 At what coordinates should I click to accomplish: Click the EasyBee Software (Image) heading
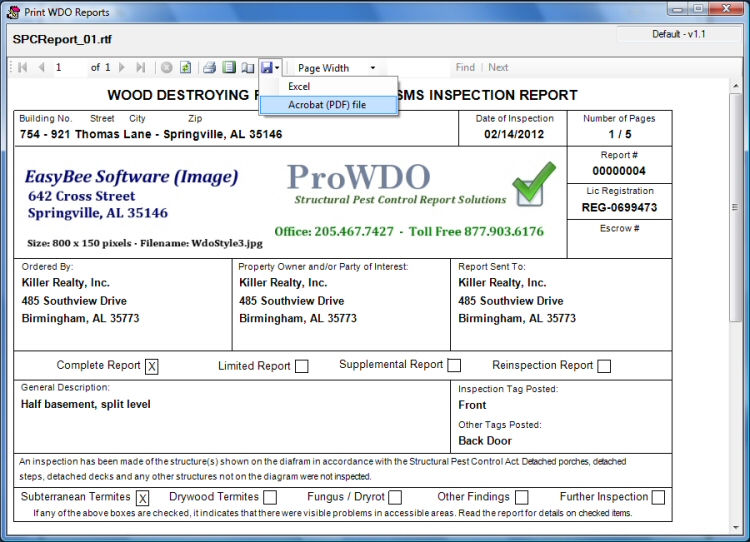[132, 177]
